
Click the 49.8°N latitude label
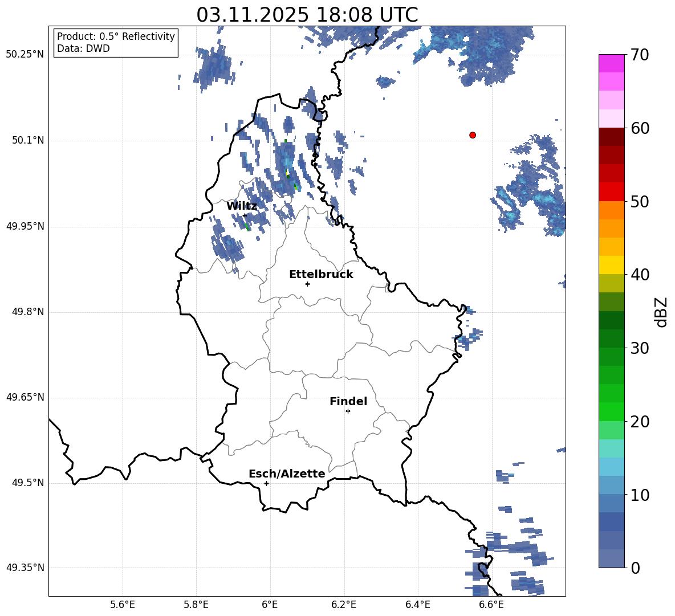coord(27,312)
